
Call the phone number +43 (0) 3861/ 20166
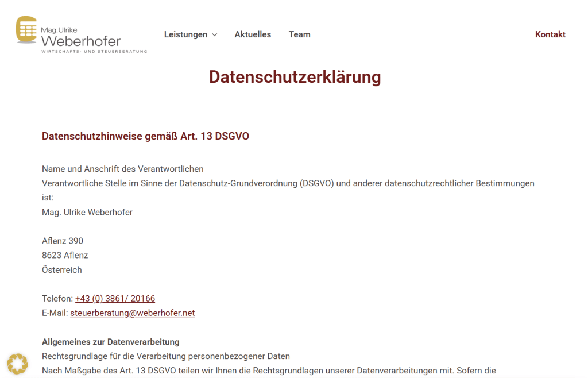(115, 299)
